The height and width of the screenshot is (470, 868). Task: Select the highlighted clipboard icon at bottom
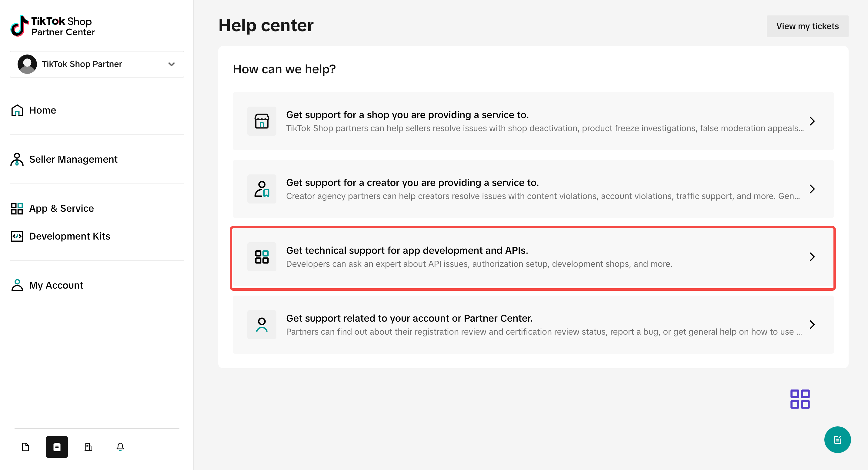[57, 447]
